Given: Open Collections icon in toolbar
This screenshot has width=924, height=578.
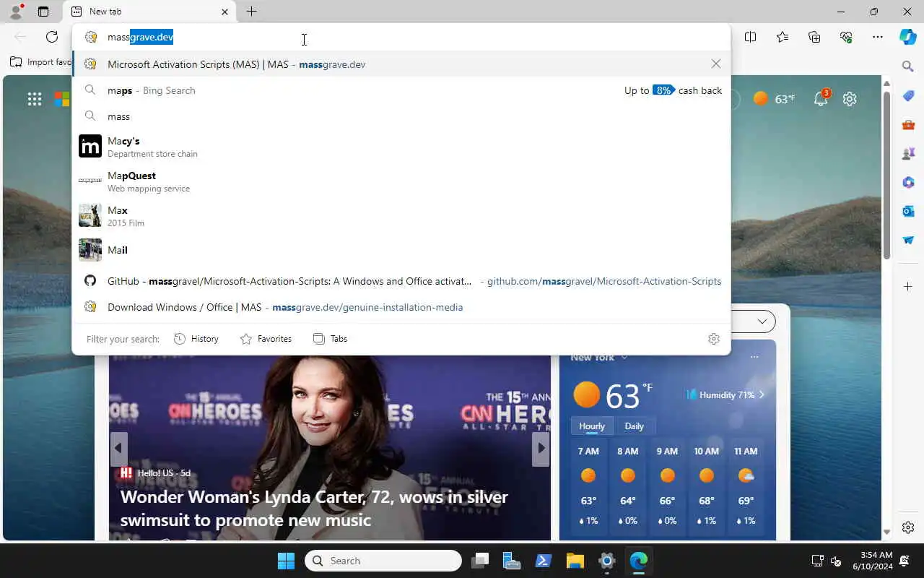Looking at the screenshot, I should (814, 37).
